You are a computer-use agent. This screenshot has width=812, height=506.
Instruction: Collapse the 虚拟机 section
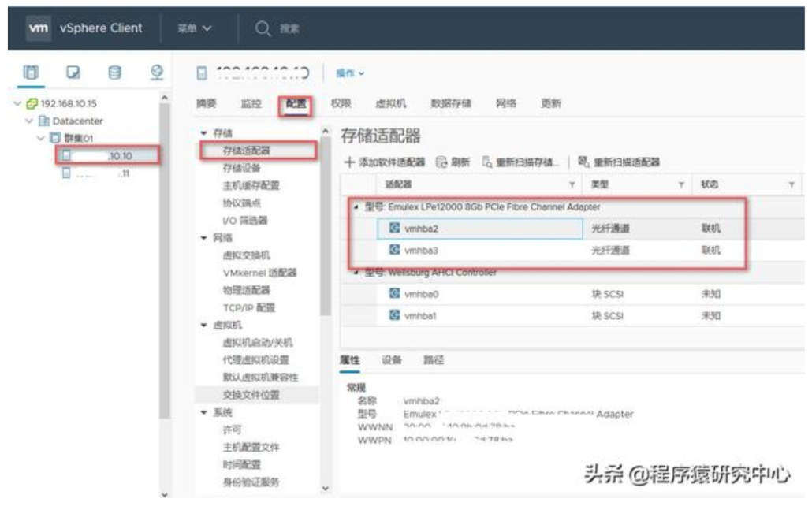[x=204, y=325]
